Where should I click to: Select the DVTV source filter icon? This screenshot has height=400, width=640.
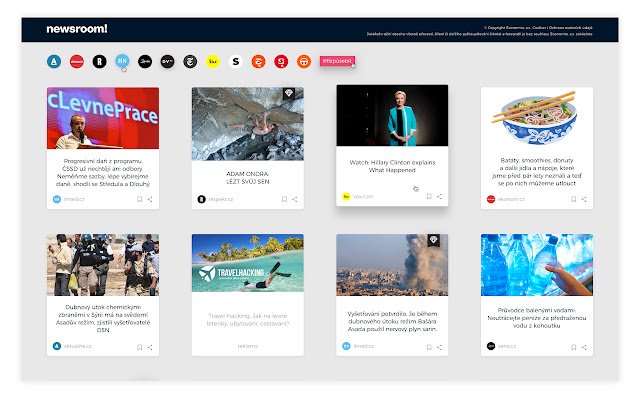[x=167, y=62]
